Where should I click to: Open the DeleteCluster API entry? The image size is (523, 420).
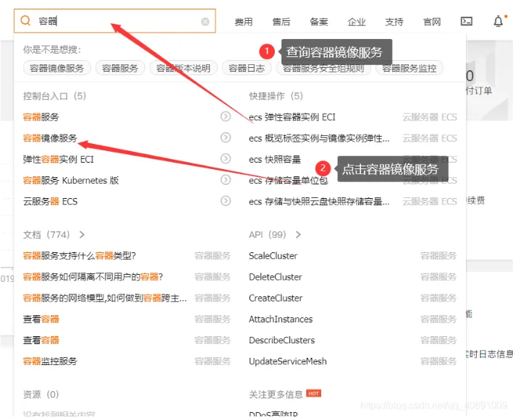pyautogui.click(x=276, y=277)
